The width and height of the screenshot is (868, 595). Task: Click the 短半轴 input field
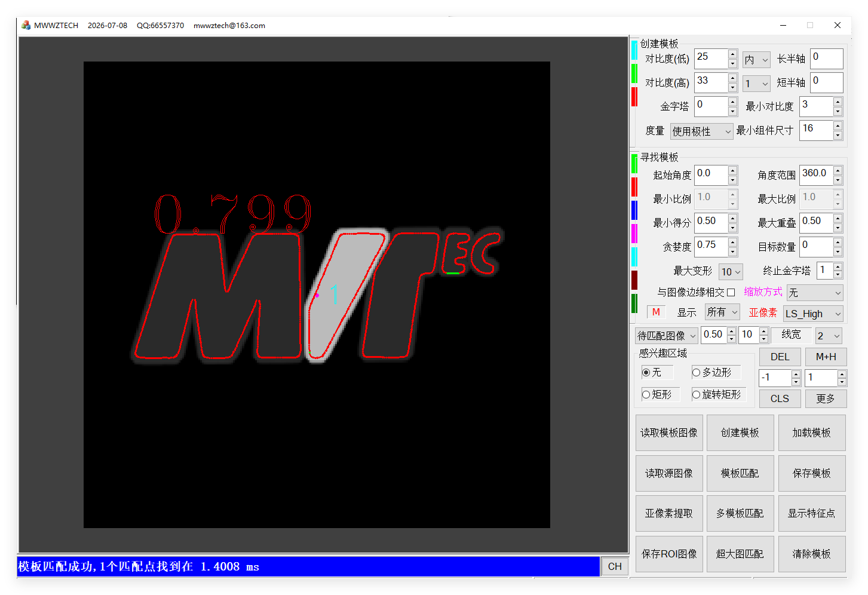coord(827,82)
